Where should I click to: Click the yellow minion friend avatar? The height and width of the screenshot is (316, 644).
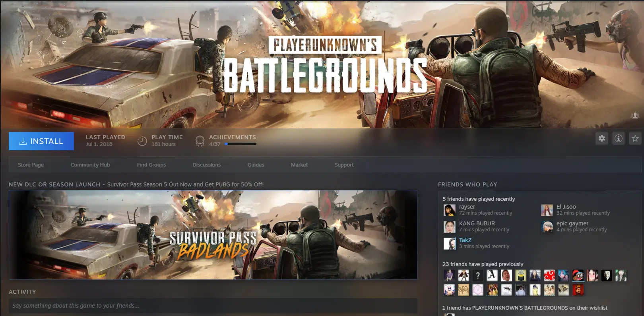click(x=521, y=275)
